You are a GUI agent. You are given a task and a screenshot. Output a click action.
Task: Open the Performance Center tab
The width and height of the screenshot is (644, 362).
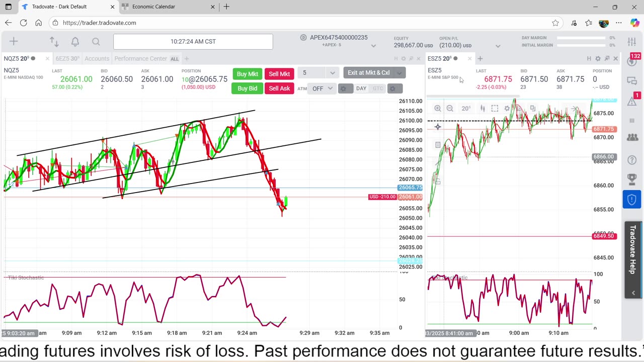click(x=140, y=59)
